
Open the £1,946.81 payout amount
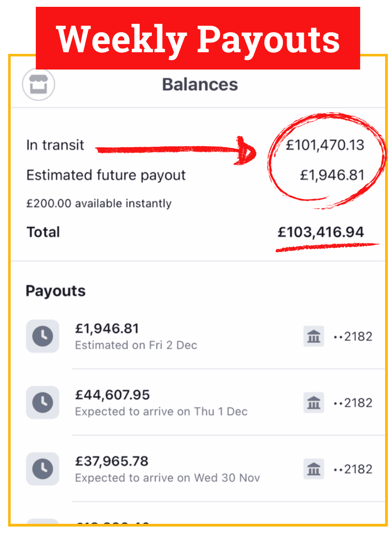tap(107, 328)
